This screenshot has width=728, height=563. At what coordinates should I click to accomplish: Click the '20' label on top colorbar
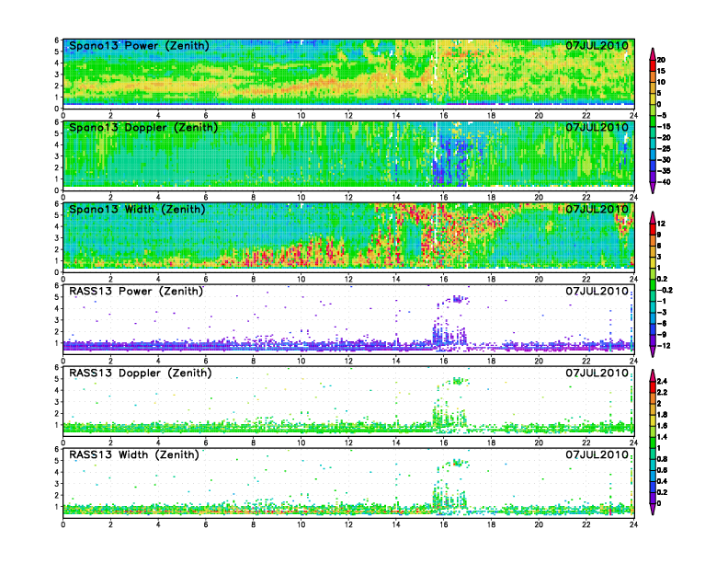tap(661, 60)
